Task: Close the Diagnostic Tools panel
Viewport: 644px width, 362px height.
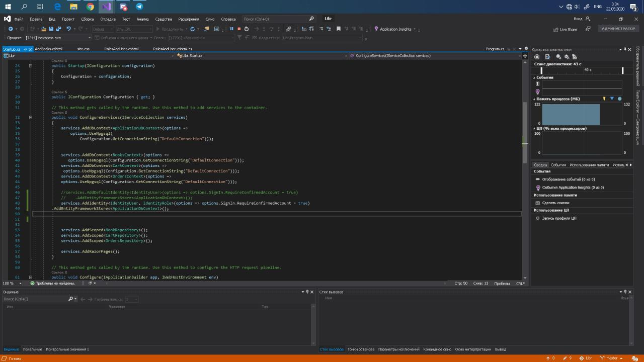Action: coord(629,49)
